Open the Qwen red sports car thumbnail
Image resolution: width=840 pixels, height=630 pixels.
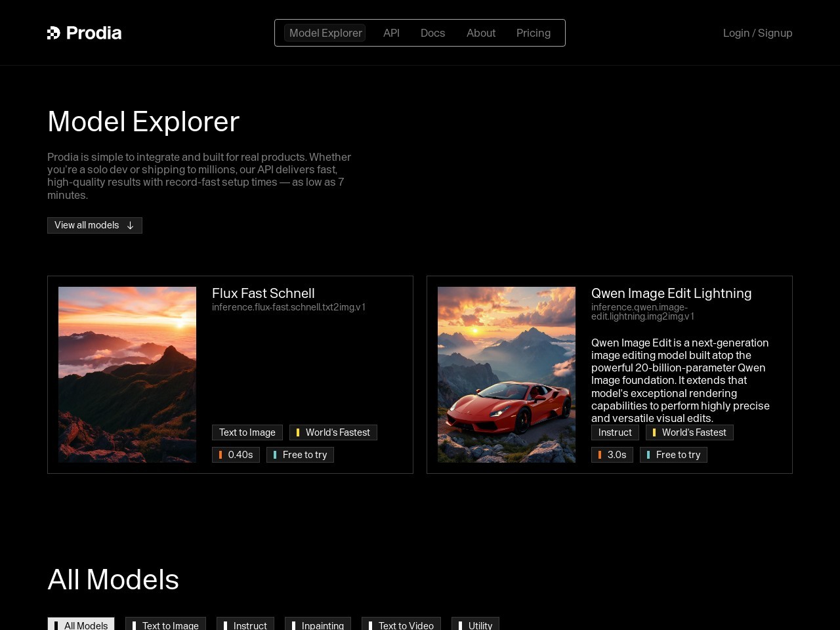click(507, 375)
